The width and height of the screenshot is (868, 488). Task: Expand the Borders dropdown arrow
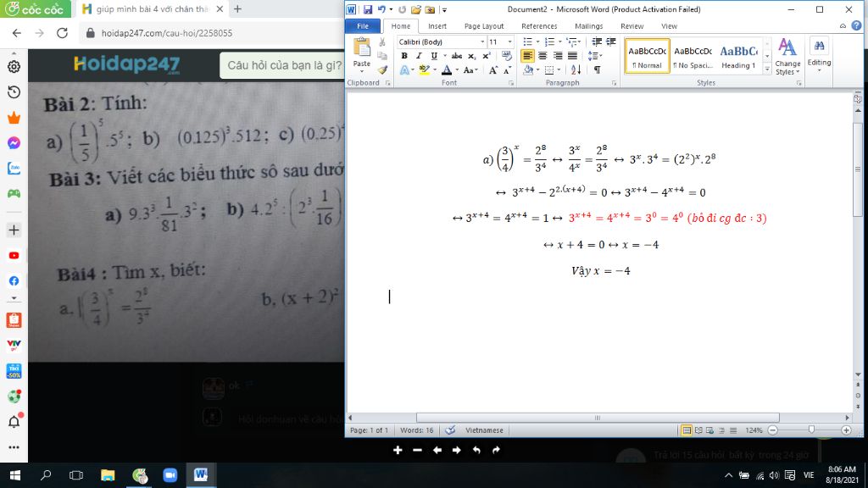pos(559,70)
